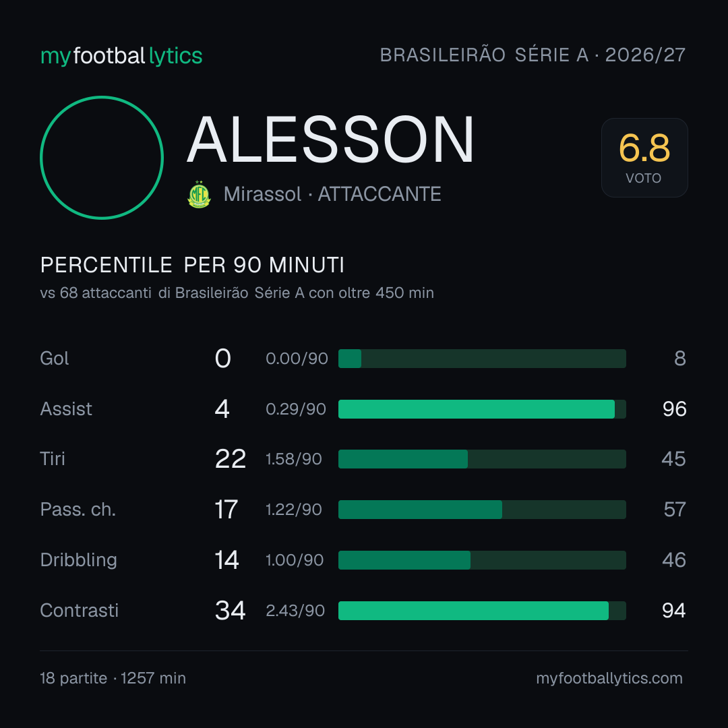This screenshot has width=728, height=728.
Task: Click the myfootballytics logo
Action: 121,56
